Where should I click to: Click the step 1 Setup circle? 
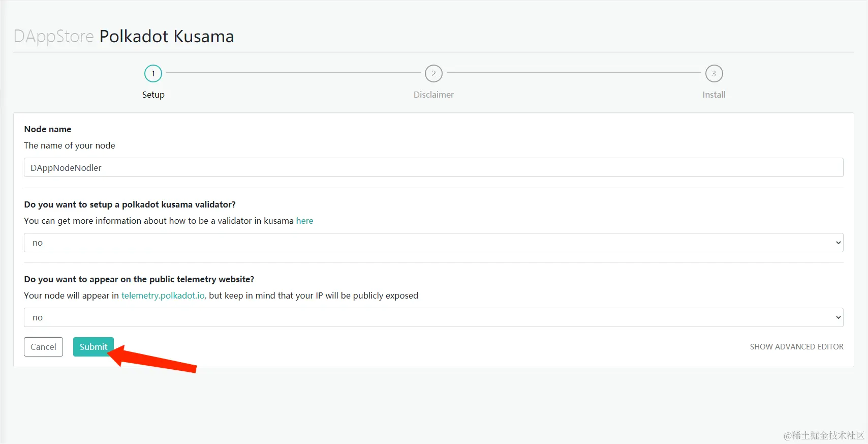[153, 74]
